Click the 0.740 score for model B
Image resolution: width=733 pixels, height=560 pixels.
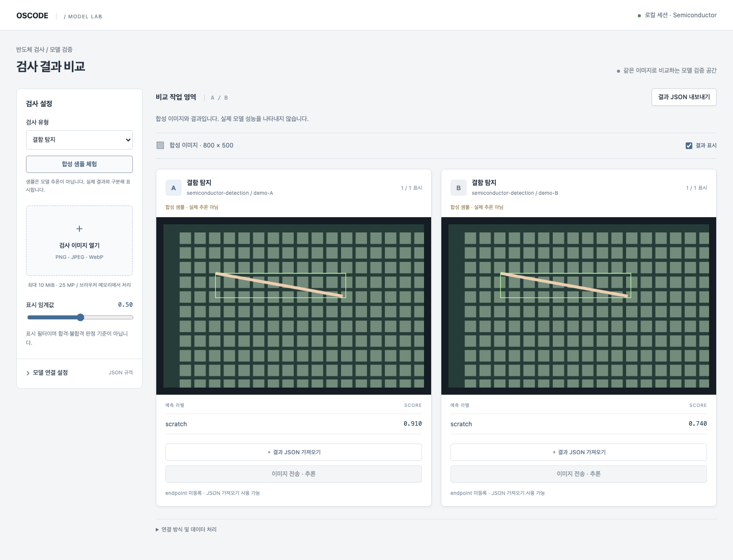point(698,424)
